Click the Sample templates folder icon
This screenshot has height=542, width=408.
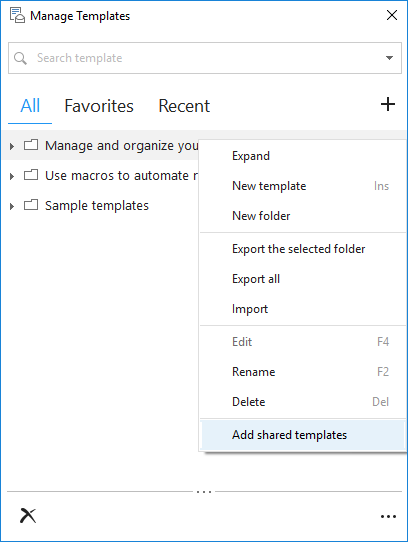click(31, 205)
